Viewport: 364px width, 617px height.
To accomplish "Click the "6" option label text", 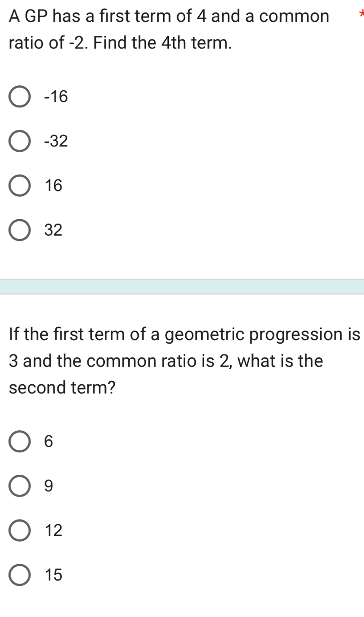I will pos(49,442).
